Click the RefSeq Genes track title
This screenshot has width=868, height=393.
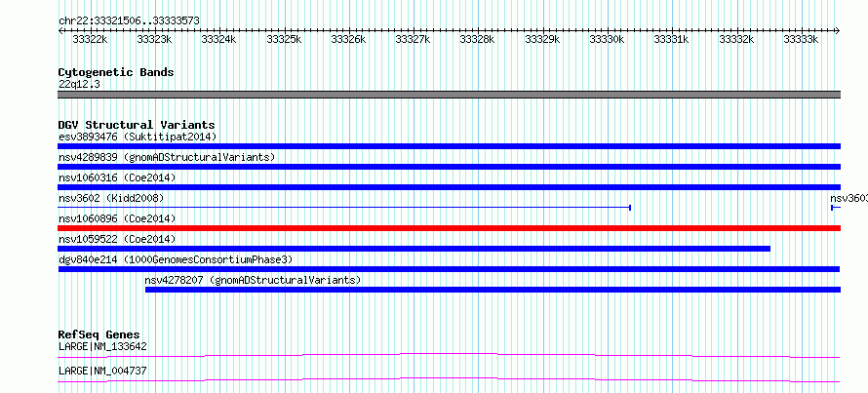click(99, 334)
